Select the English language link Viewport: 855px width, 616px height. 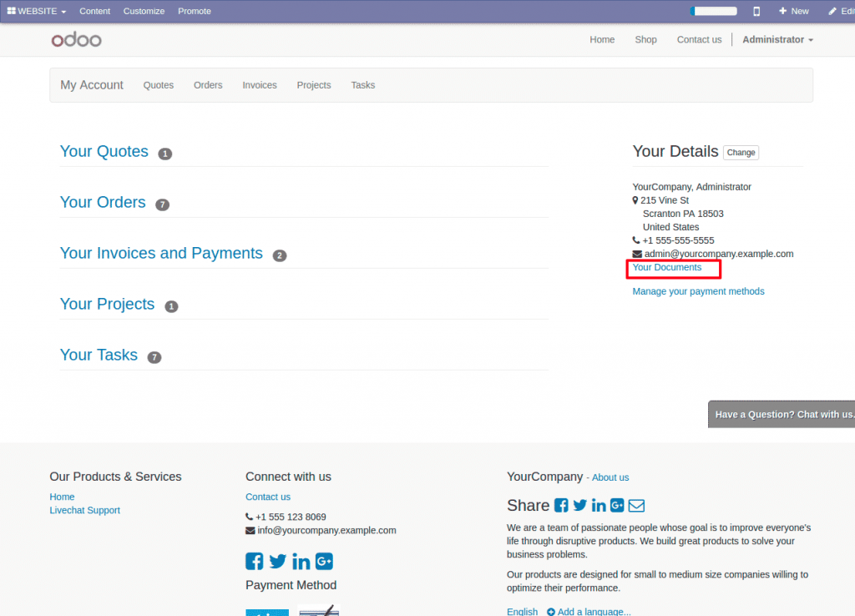coord(523,612)
